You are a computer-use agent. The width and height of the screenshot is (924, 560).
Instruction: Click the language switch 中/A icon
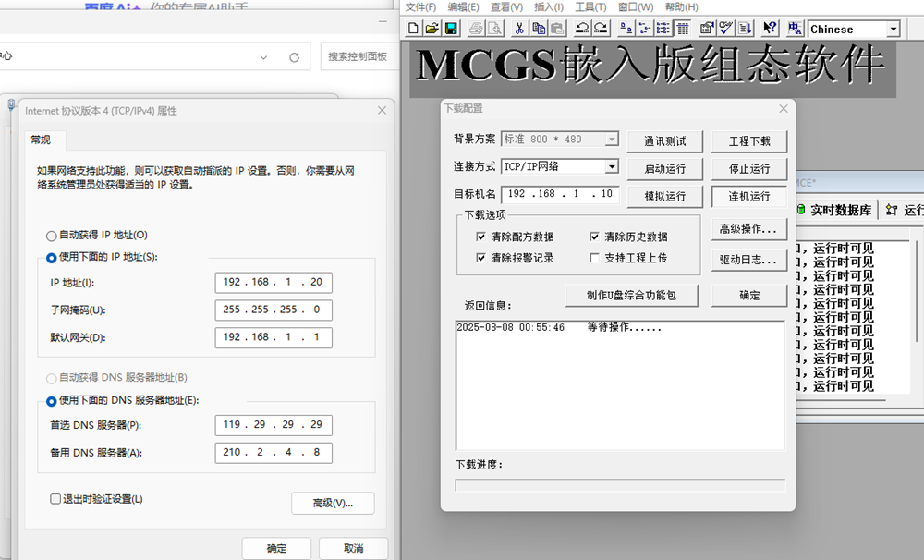(x=795, y=29)
